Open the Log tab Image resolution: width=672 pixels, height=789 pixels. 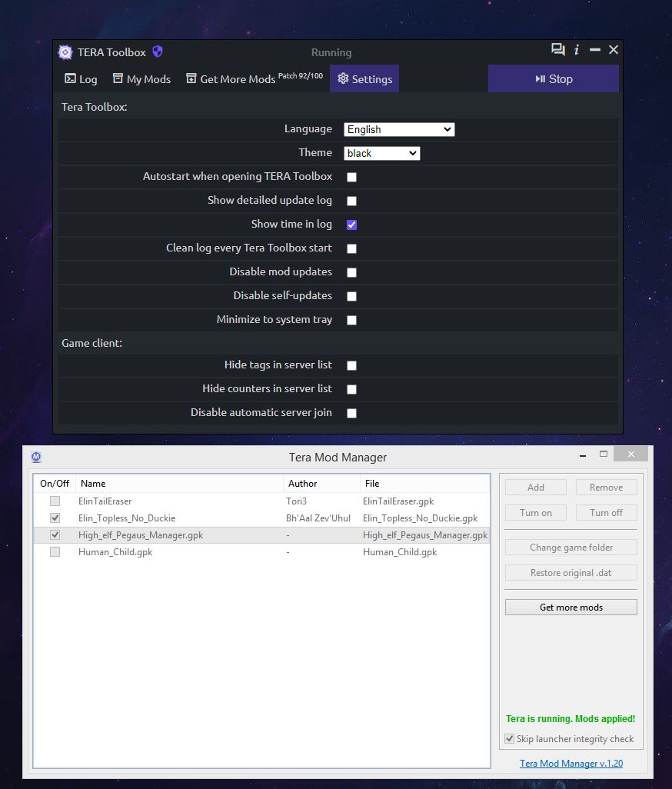pyautogui.click(x=81, y=79)
